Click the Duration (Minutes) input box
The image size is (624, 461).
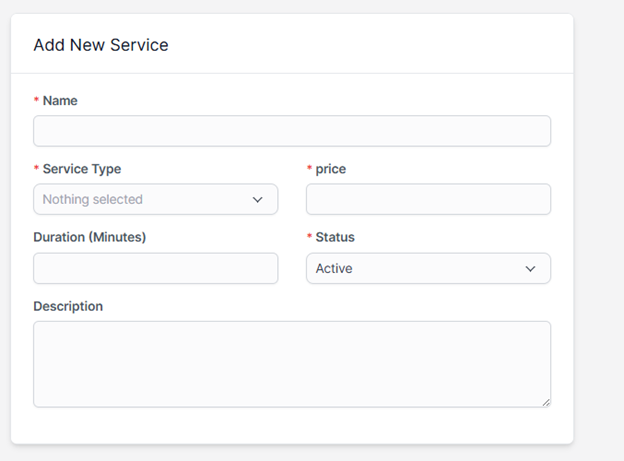point(155,268)
